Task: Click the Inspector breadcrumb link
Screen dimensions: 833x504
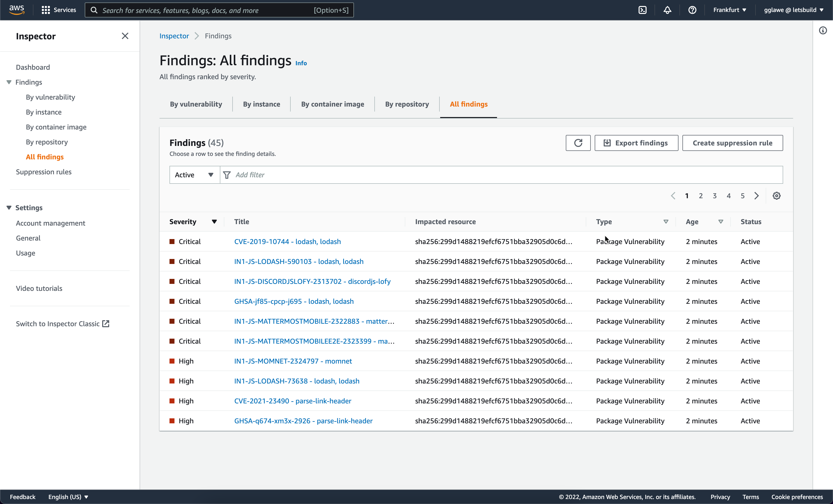Action: tap(174, 36)
